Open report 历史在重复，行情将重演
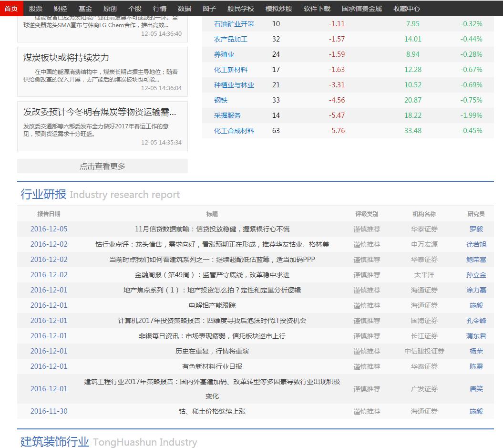This screenshot has width=503, height=448. 212,351
